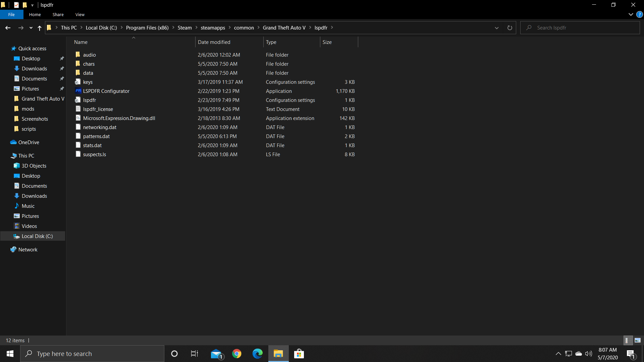
Task: Open Microsoft Store from the taskbar
Action: click(299, 354)
